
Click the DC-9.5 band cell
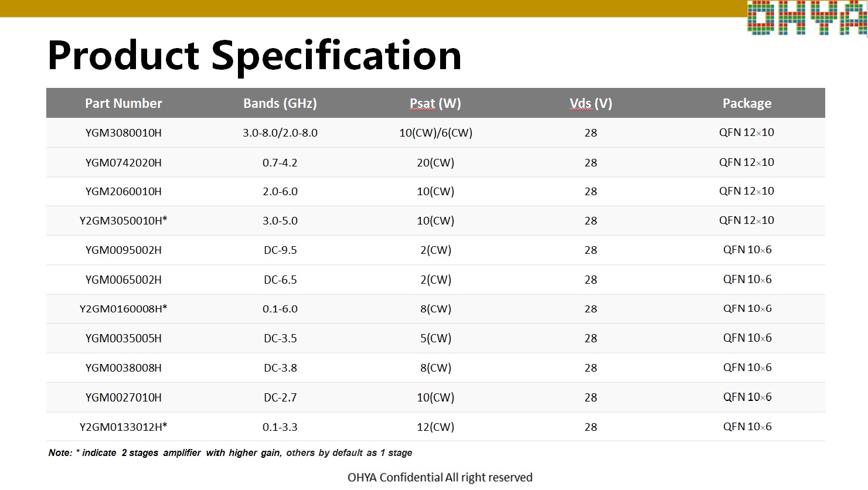click(x=280, y=250)
